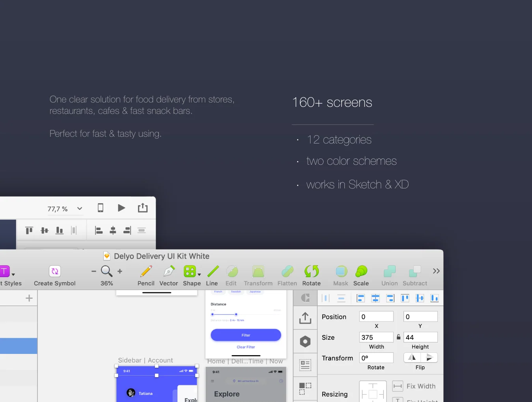Align left icon in XD window
Screen dimensions: 532x402
pos(99,231)
